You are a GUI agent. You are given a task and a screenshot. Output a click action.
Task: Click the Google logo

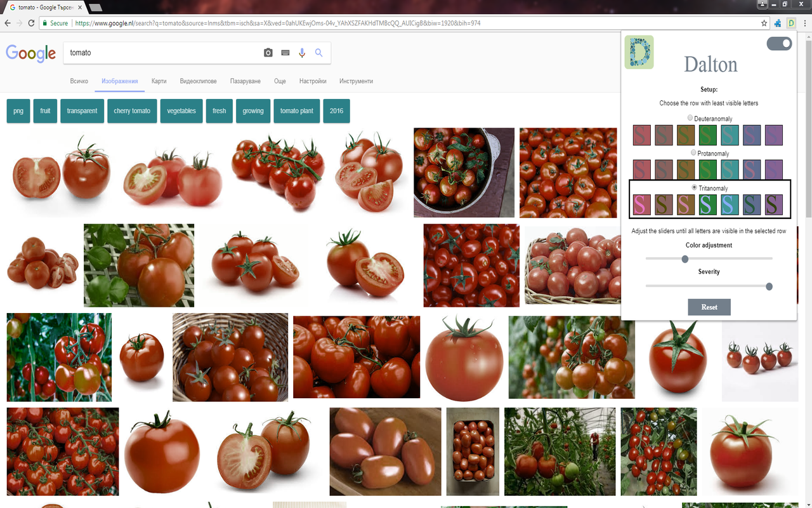click(x=31, y=53)
